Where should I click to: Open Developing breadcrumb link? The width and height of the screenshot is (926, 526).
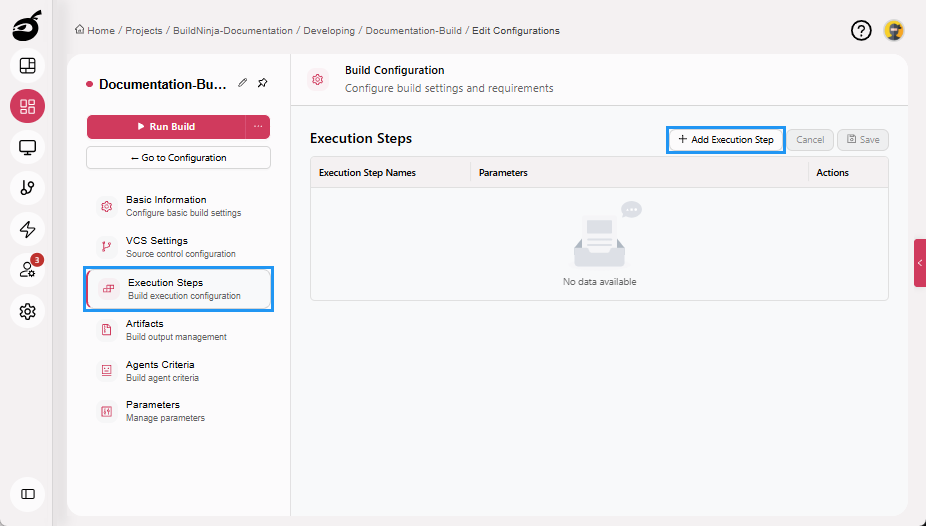[x=329, y=31]
